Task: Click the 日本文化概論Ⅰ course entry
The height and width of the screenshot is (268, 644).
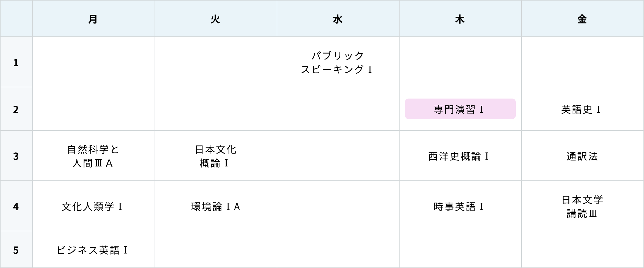Action: [x=215, y=156]
